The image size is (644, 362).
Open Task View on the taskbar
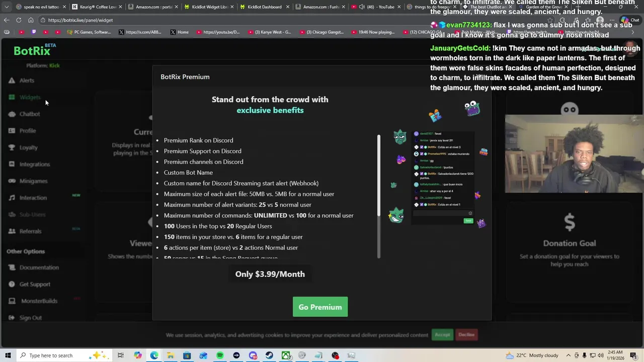[121, 355]
